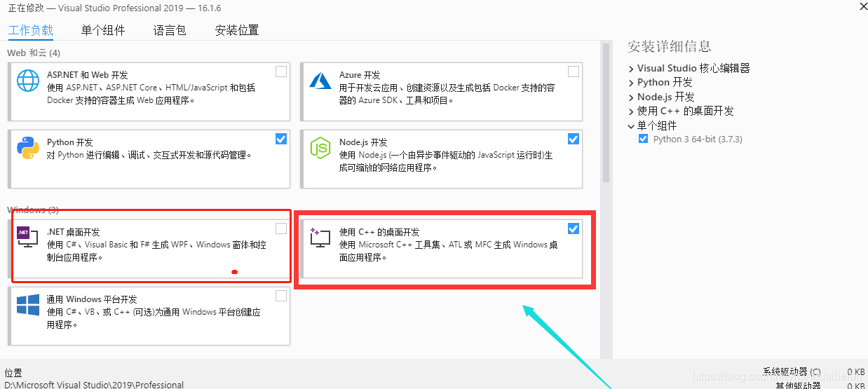Click the .NET 桌面开发 card title

pyautogui.click(x=74, y=231)
